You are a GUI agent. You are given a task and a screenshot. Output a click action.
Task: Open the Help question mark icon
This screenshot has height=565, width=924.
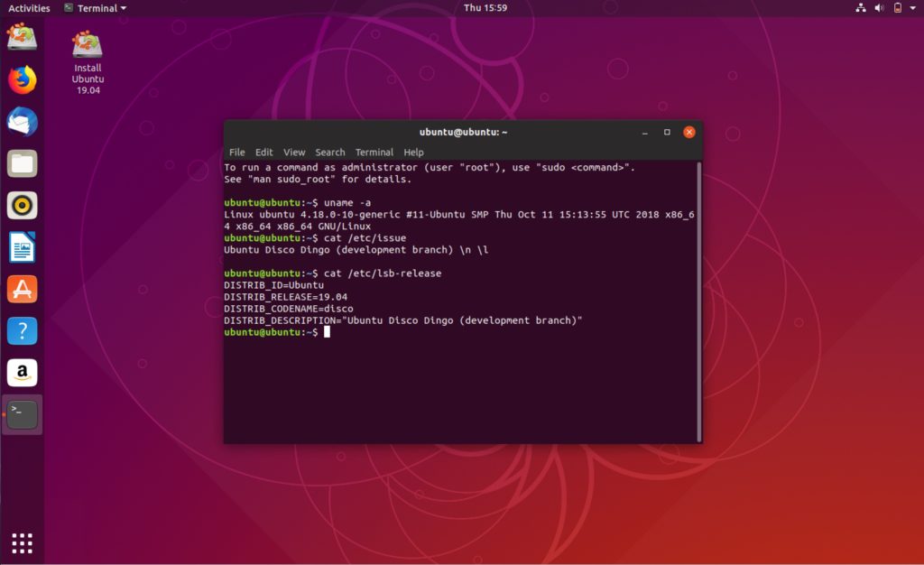pyautogui.click(x=22, y=331)
